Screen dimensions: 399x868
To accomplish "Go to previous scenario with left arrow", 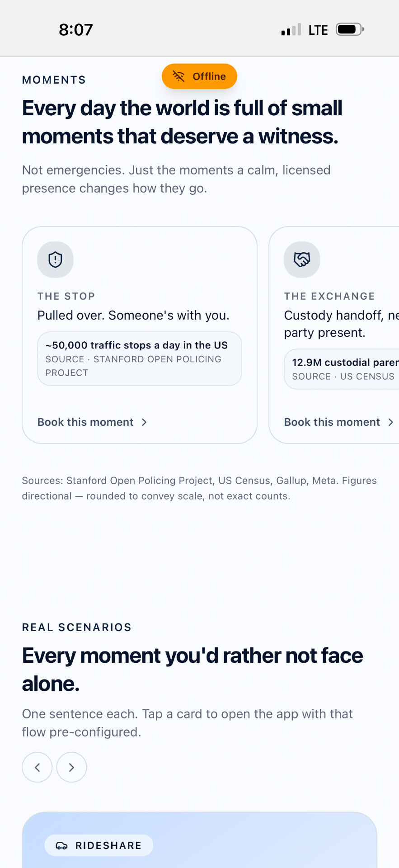I will click(x=37, y=767).
